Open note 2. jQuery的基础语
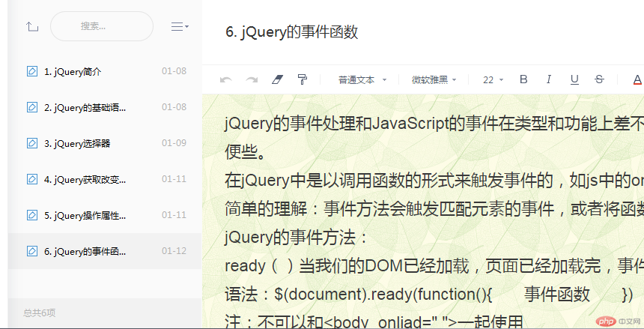644x329 pixels. (x=105, y=107)
